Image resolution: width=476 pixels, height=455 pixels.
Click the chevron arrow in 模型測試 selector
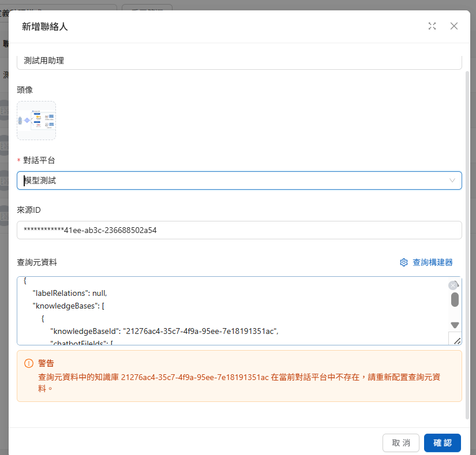click(452, 181)
